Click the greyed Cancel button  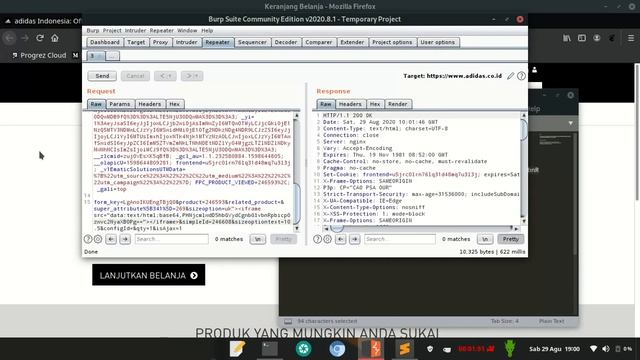tap(135, 76)
